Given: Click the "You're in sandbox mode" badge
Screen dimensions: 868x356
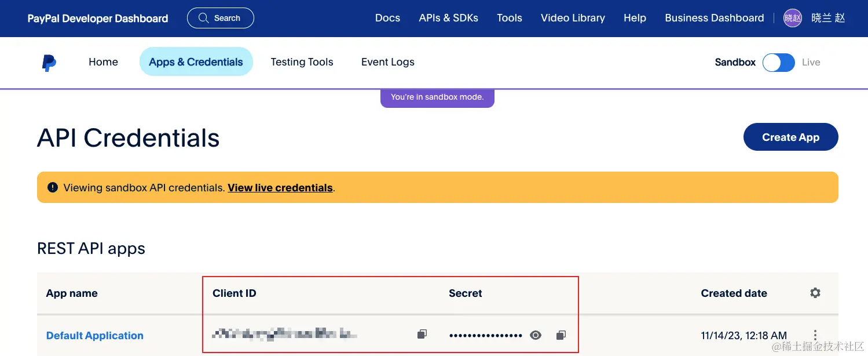Looking at the screenshot, I should (x=437, y=97).
